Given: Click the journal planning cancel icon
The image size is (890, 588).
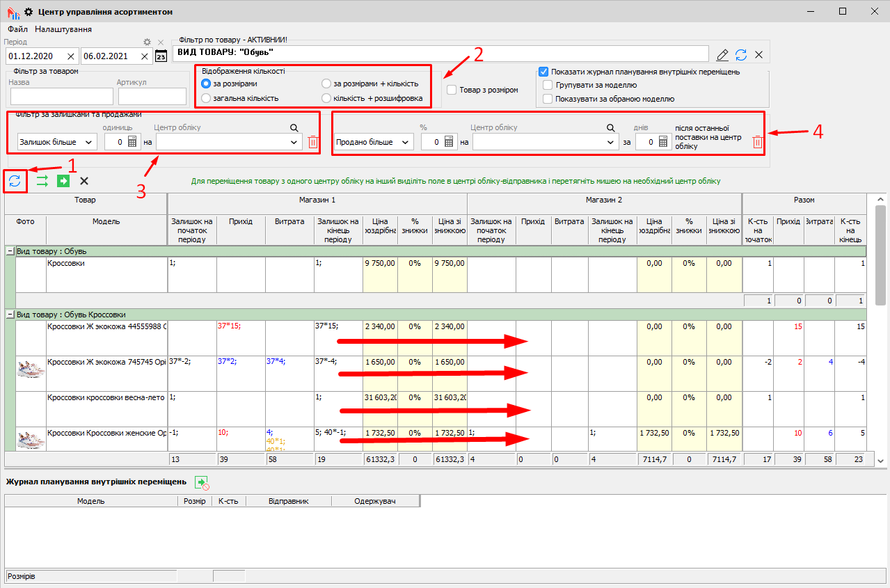Looking at the screenshot, I should click(202, 482).
